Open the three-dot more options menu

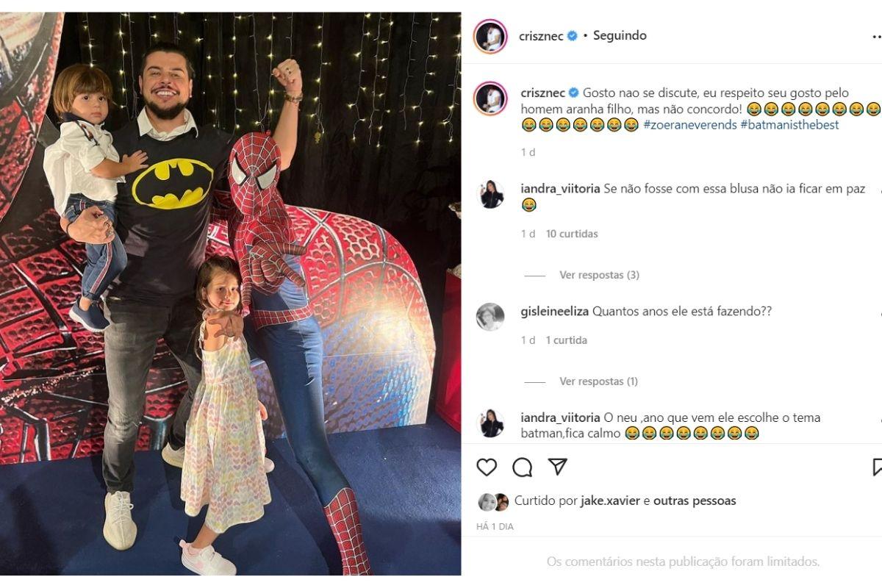875,36
